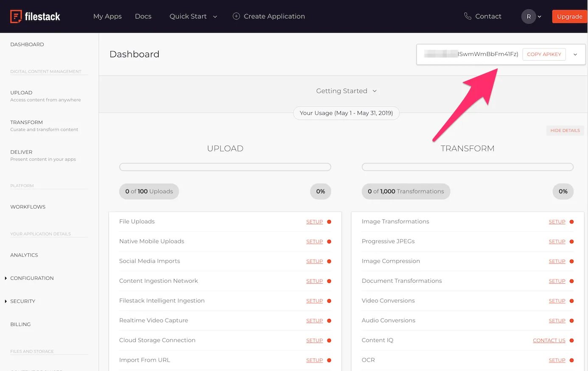
Task: Expand the Getting Started section
Action: point(346,91)
